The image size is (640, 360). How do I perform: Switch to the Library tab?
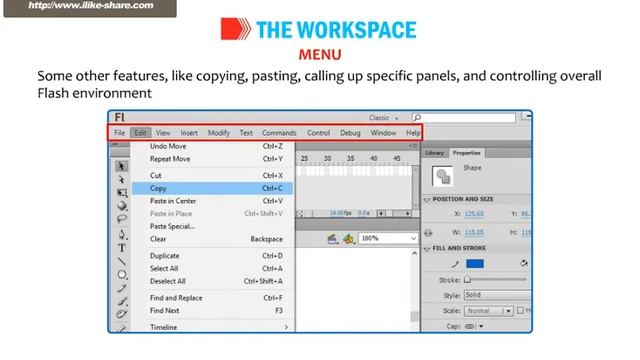434,153
